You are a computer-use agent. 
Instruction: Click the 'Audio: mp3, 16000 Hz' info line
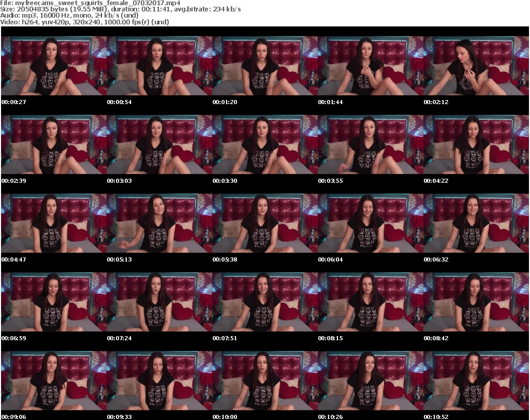pyautogui.click(x=69, y=16)
